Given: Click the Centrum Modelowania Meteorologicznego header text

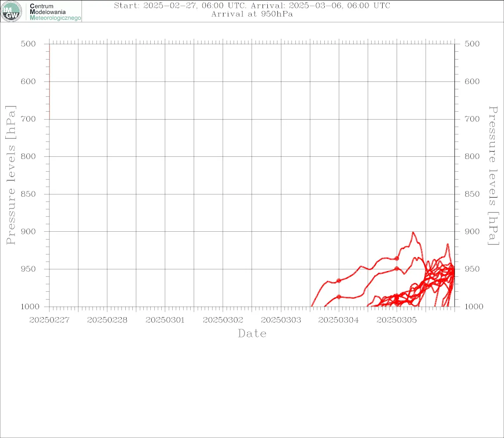Looking at the screenshot, I should click(55, 12).
